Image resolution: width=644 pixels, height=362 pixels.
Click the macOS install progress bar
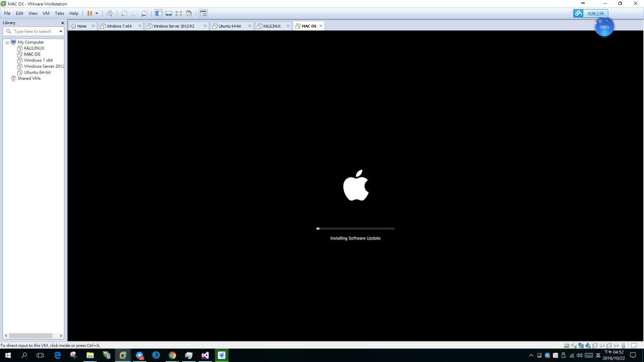356,228
